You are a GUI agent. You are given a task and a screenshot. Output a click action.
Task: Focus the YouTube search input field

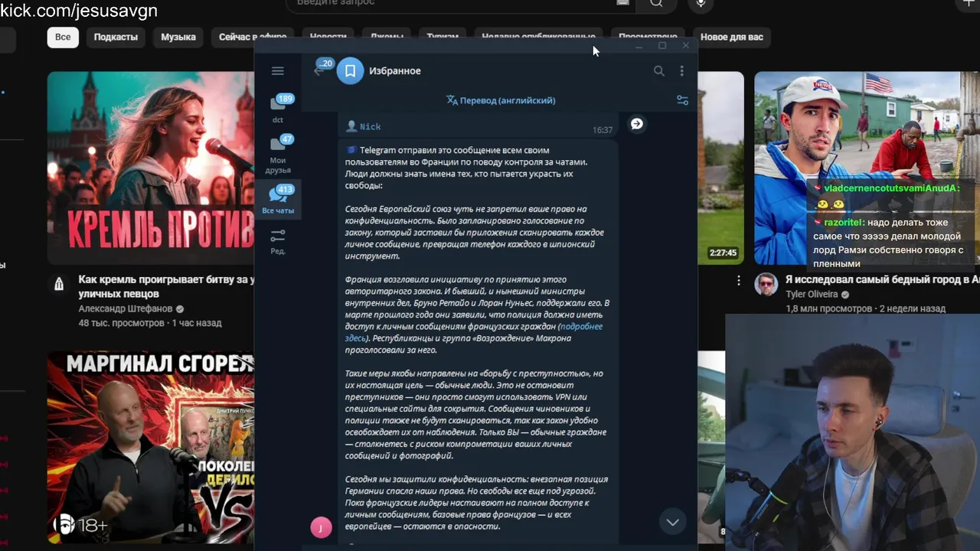[459, 4]
